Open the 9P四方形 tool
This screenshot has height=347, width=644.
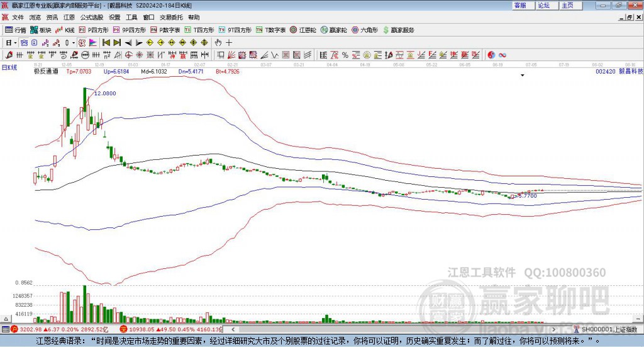(129, 30)
